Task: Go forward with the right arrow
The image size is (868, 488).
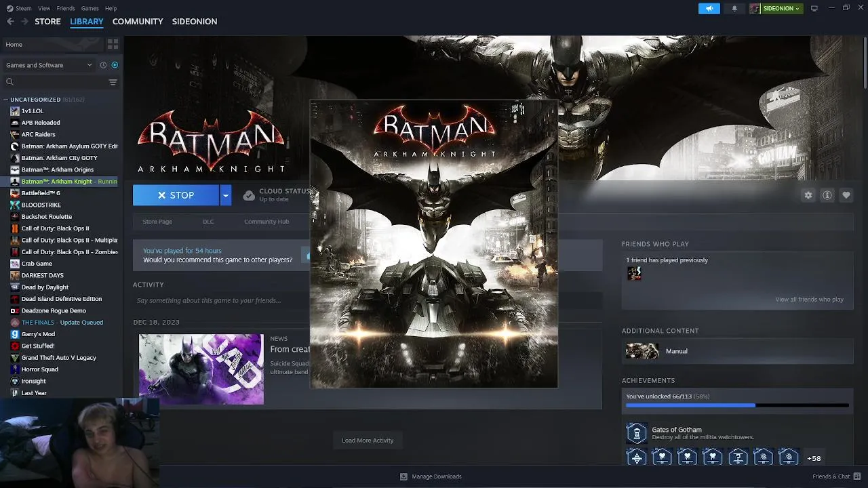Action: (x=24, y=21)
